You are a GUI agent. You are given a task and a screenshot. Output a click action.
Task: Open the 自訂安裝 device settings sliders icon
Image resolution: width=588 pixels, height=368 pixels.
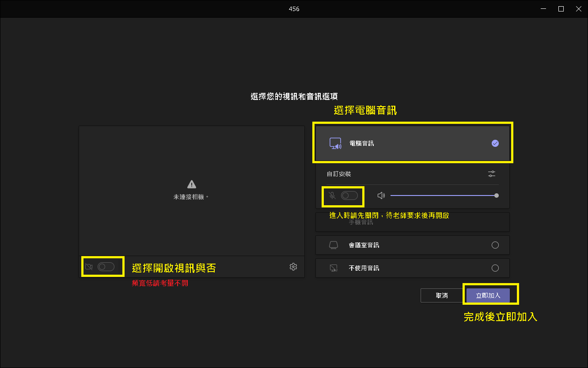point(492,174)
